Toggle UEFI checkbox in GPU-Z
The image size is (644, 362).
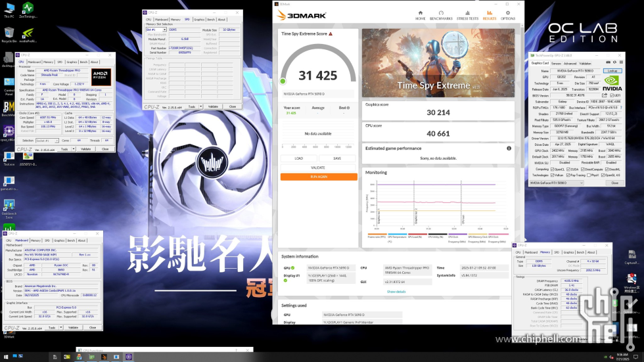tap(612, 95)
